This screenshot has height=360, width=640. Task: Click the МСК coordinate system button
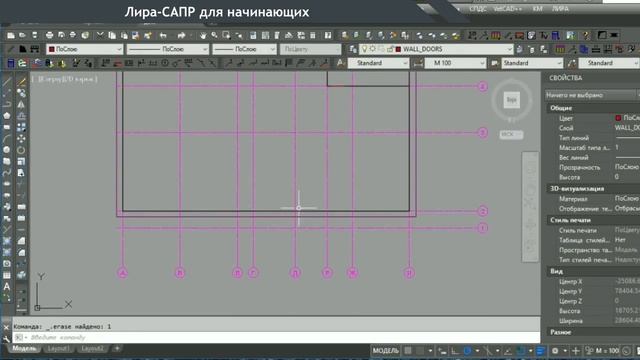point(511,134)
